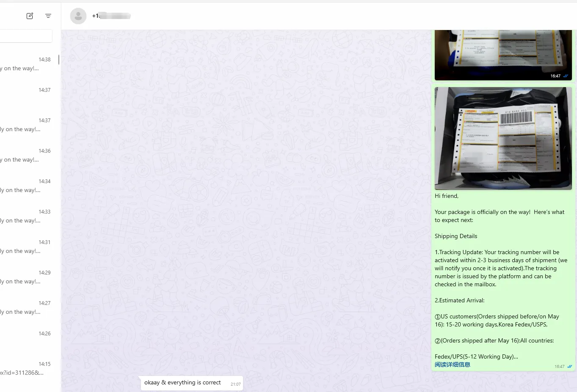Open the chat list entry timestamped 14:29
Viewport: 577px width, 392px height.
29,277
